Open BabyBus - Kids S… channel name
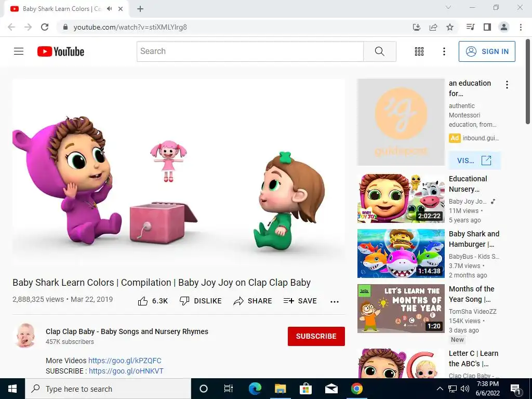Viewport: 532px width, 399px height. point(474,257)
